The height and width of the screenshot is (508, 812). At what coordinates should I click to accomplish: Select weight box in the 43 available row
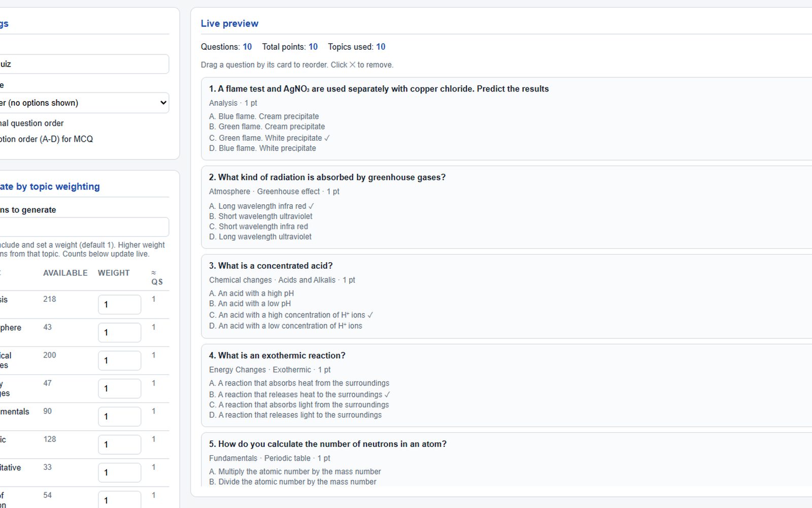pos(119,332)
